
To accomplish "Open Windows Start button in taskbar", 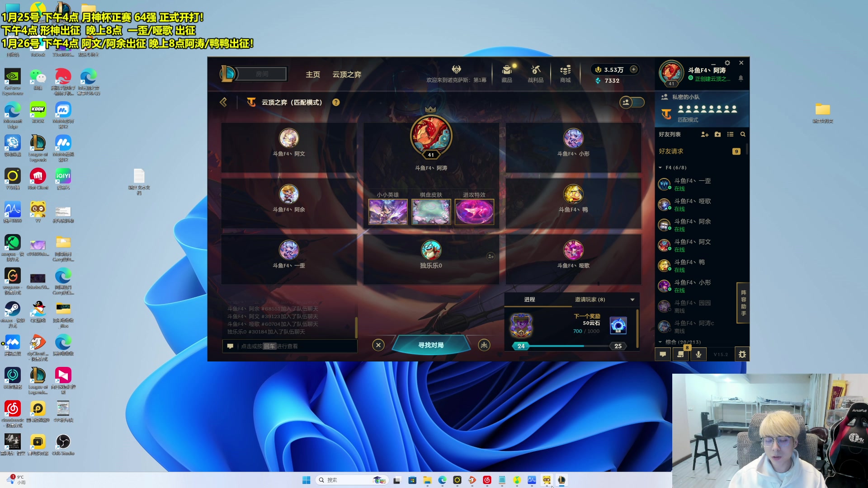I will 306,480.
